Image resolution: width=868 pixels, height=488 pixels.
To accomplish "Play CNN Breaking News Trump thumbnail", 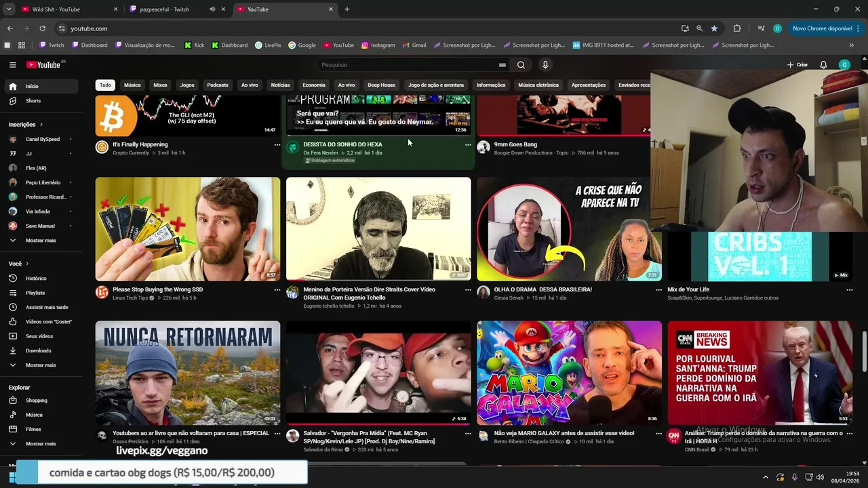I will [759, 373].
